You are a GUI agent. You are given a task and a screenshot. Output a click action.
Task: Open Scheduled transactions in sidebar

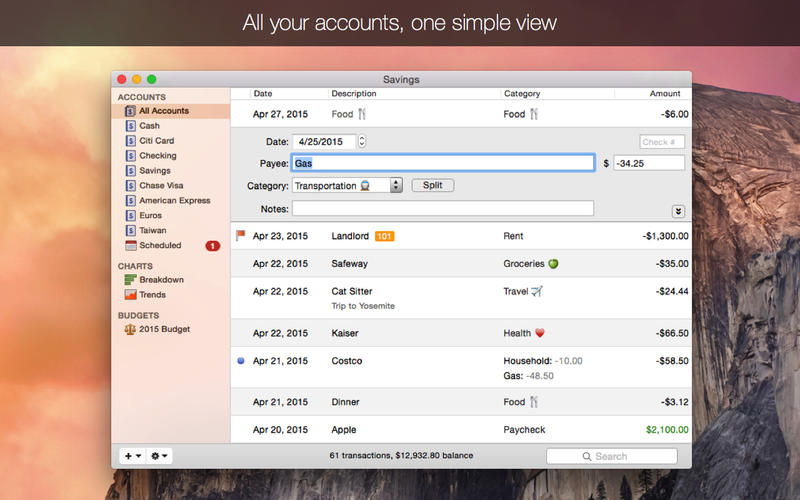click(x=160, y=245)
